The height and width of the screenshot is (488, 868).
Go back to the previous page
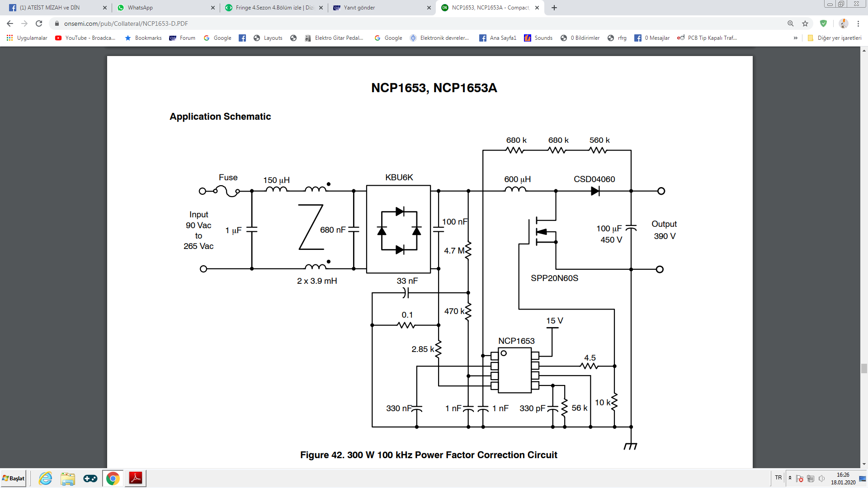(10, 23)
